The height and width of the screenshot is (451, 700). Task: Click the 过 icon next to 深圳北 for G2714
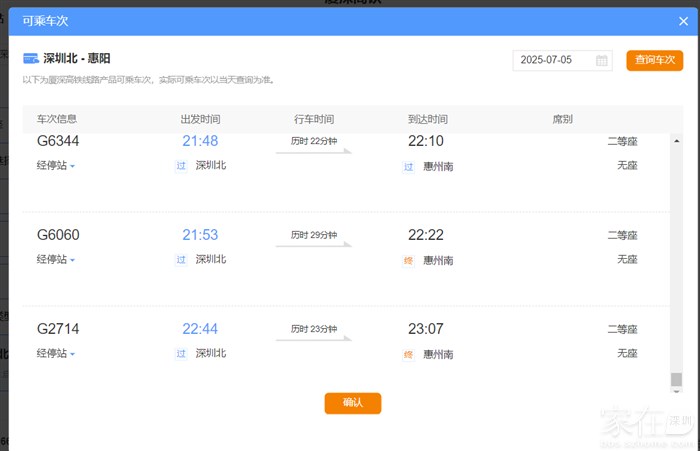pyautogui.click(x=181, y=353)
